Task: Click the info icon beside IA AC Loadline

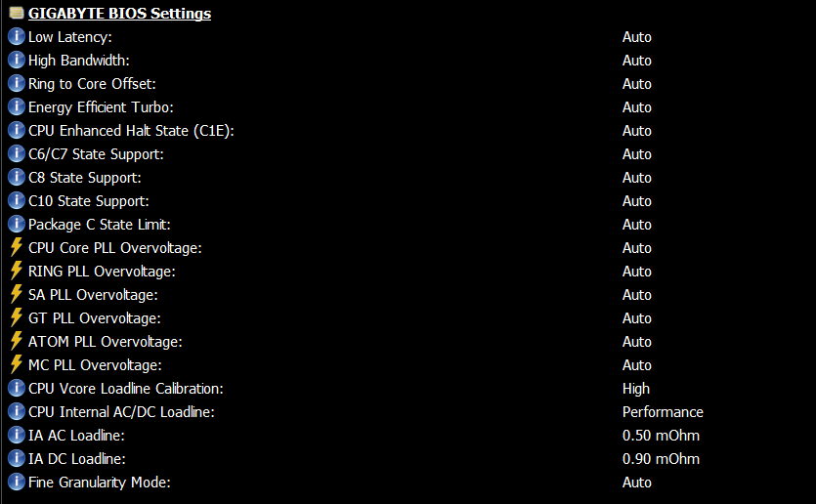Action: [17, 436]
